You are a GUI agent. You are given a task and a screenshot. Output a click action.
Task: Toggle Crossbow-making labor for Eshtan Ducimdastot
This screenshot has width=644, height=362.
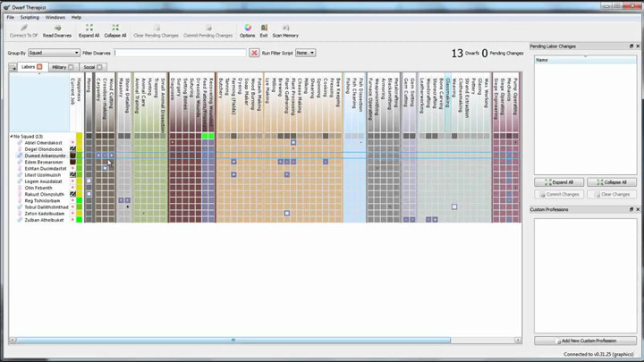click(x=106, y=168)
